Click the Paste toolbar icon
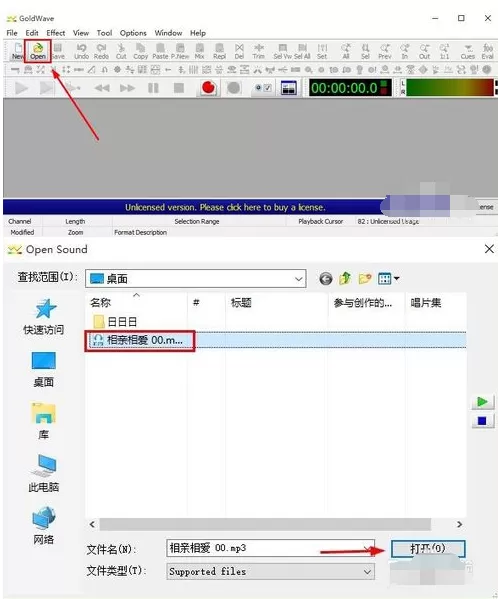 [160, 51]
